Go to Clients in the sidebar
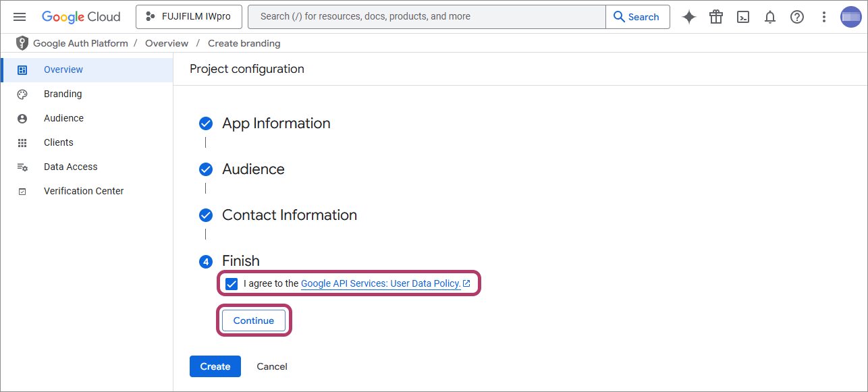The width and height of the screenshot is (868, 392). (x=59, y=142)
